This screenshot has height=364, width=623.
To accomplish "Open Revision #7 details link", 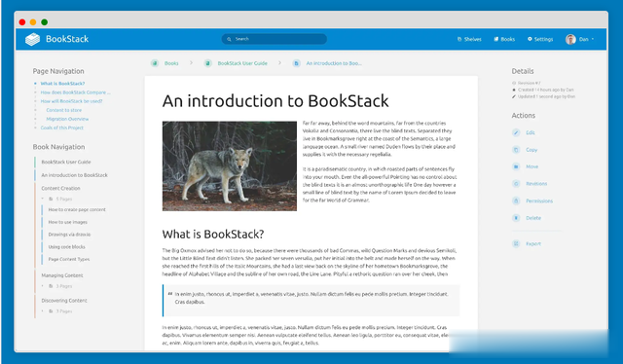I will pos(526,83).
